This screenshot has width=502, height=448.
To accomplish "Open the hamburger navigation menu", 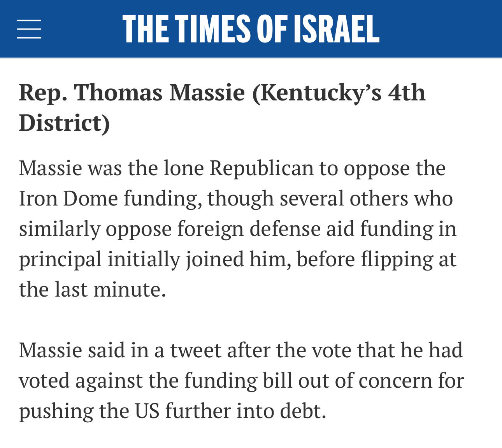I will (x=29, y=29).
